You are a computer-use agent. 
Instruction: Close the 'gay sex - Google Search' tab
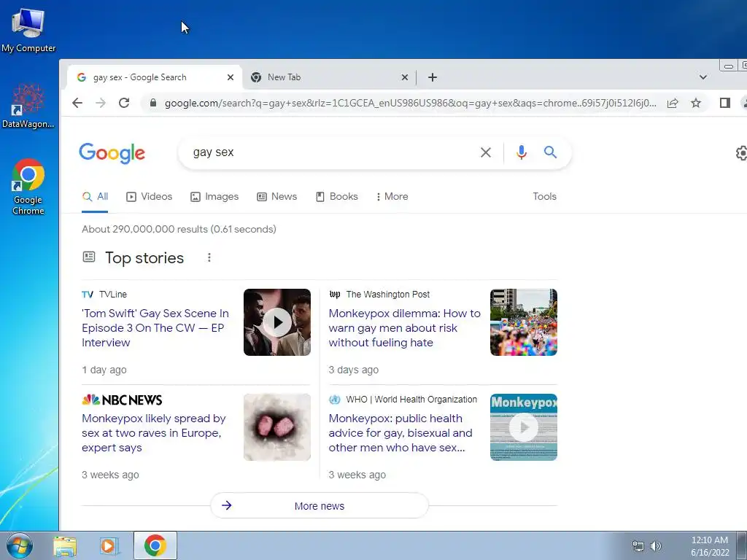230,77
